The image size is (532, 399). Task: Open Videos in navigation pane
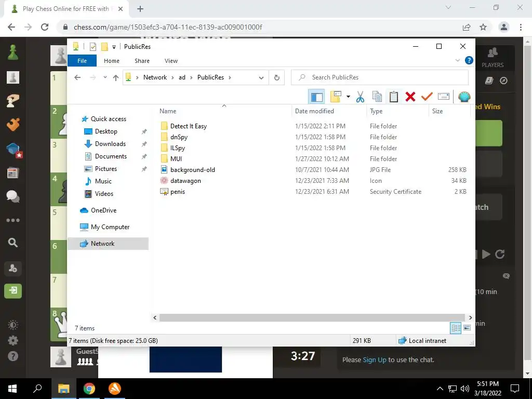tap(104, 194)
